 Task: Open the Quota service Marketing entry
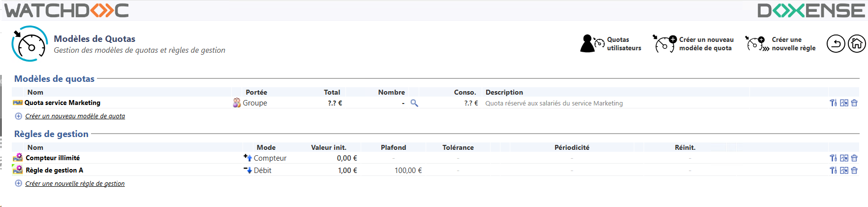pyautogui.click(x=62, y=103)
